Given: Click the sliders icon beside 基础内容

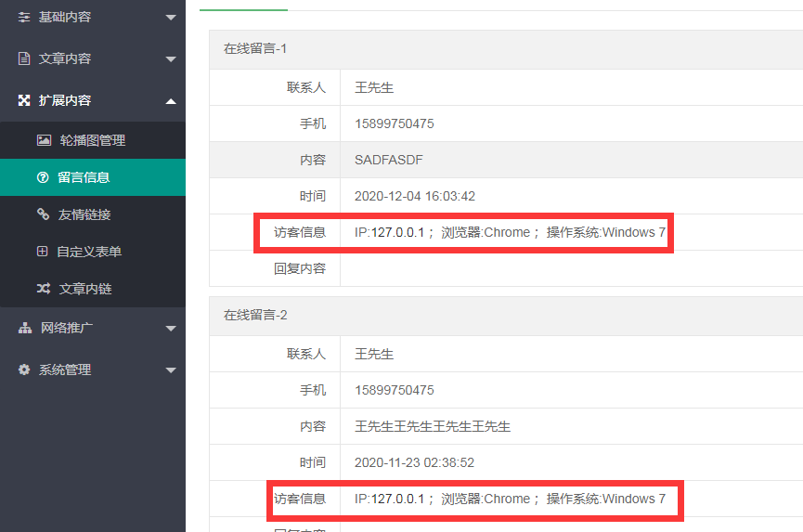Looking at the screenshot, I should tap(24, 18).
